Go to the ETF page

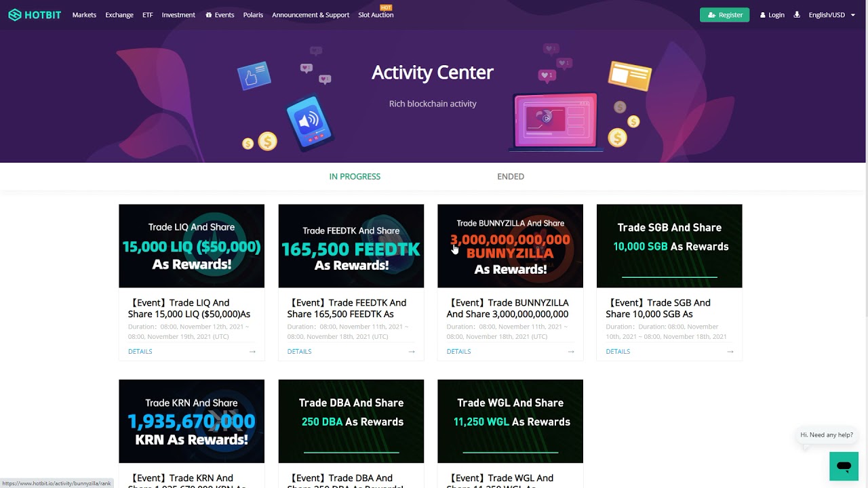pos(148,15)
